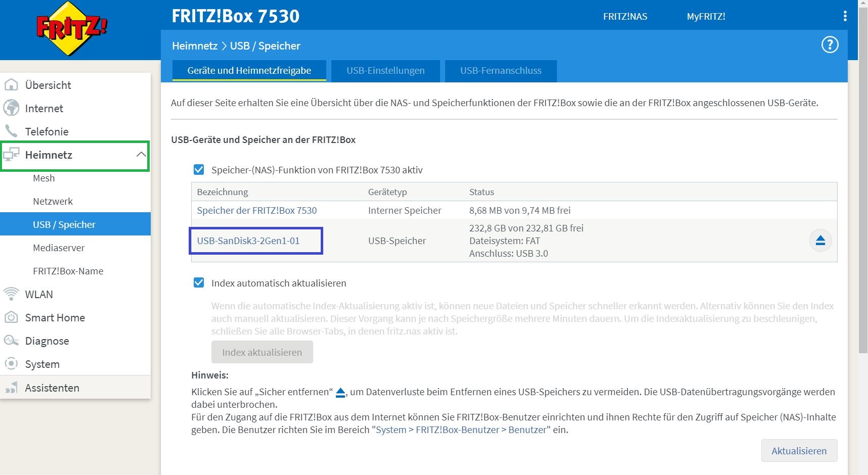Collapse the Heimnetz menu chevron
Image resolution: width=868 pixels, height=475 pixels.
point(141,155)
